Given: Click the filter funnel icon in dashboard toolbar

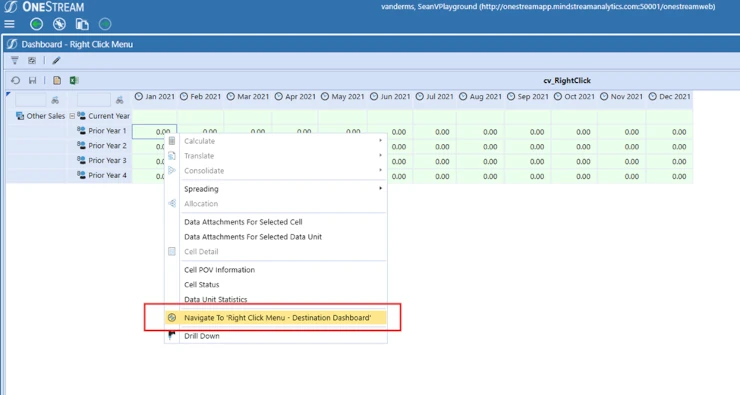Looking at the screenshot, I should click(15, 60).
